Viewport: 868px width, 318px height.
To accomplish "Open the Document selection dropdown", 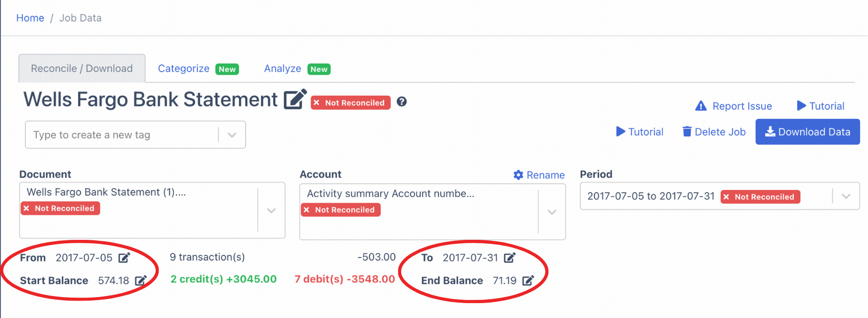I will tap(272, 211).
